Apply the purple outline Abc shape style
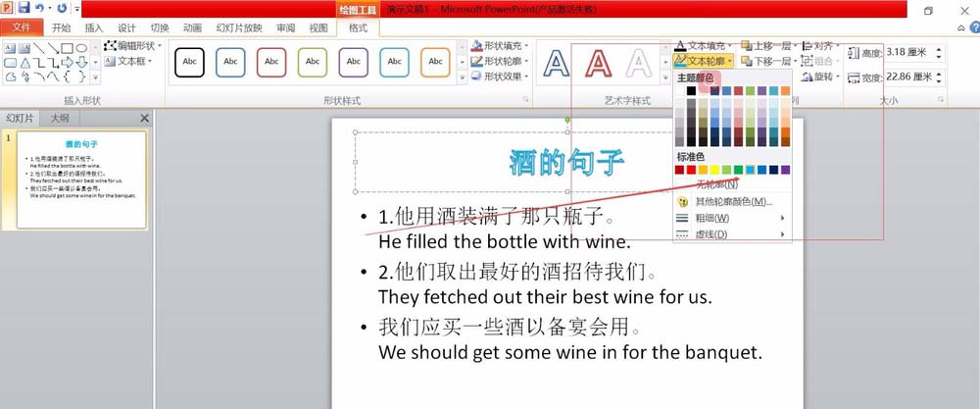980x409 pixels. click(353, 62)
